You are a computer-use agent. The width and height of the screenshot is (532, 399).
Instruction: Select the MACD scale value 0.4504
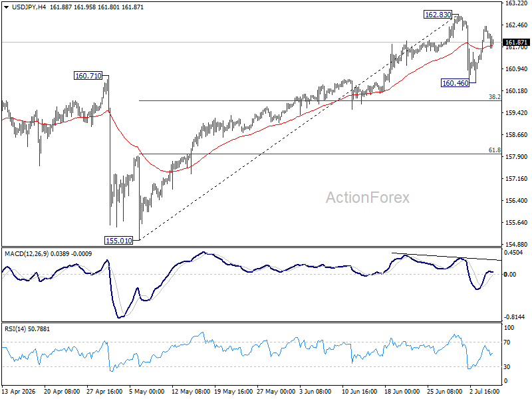(x=513, y=253)
